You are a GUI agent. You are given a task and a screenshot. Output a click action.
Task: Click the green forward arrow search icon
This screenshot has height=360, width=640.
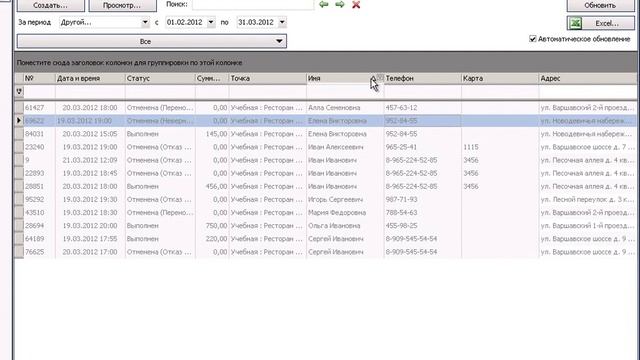[340, 4]
